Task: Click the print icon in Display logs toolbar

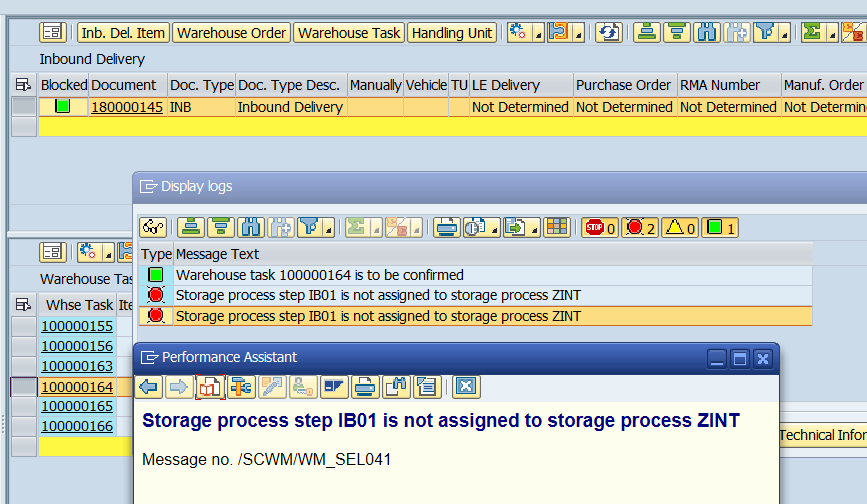Action: (x=447, y=227)
